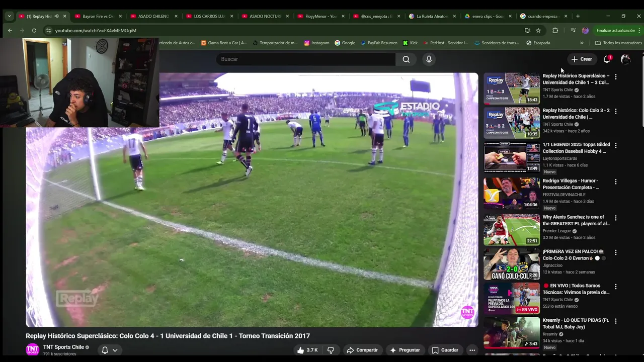Open media controls icon in browser toolbar
The height and width of the screenshot is (362, 644).
pyautogui.click(x=573, y=30)
